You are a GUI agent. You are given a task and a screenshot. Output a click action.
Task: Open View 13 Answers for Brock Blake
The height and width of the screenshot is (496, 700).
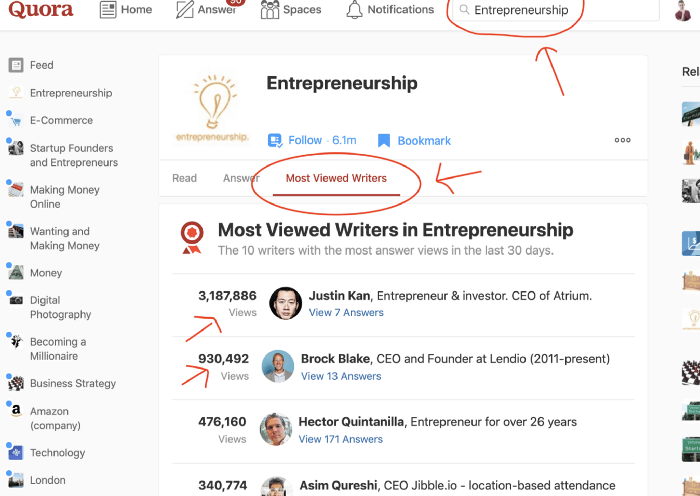click(x=341, y=376)
